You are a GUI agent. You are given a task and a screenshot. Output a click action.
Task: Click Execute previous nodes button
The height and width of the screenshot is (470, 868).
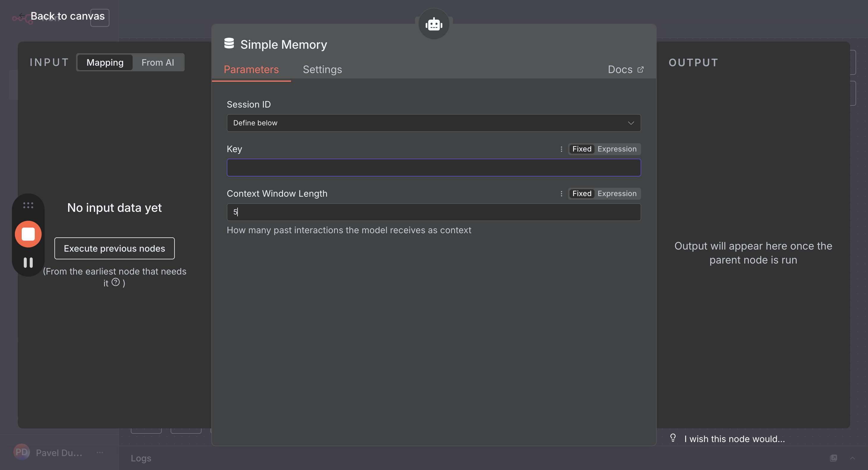pos(114,248)
